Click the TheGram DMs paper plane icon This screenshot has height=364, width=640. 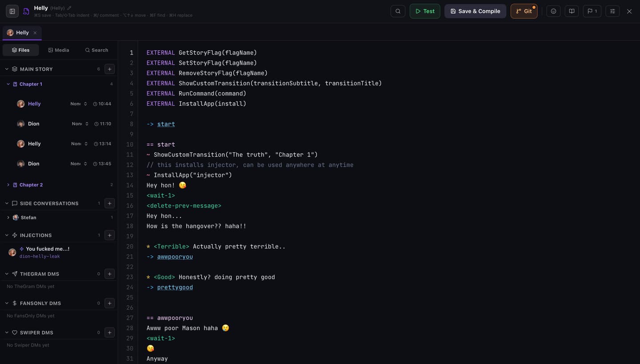click(x=15, y=274)
